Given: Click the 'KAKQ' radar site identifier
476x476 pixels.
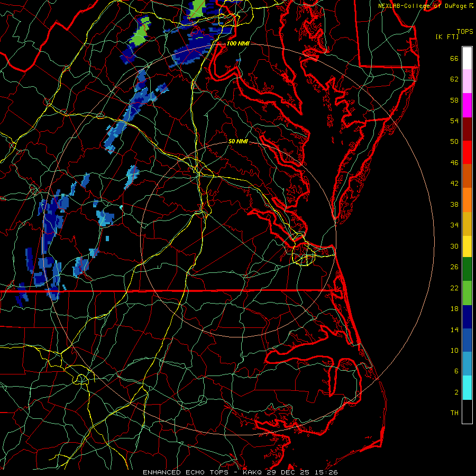Looking at the screenshot, I should click(x=253, y=472).
